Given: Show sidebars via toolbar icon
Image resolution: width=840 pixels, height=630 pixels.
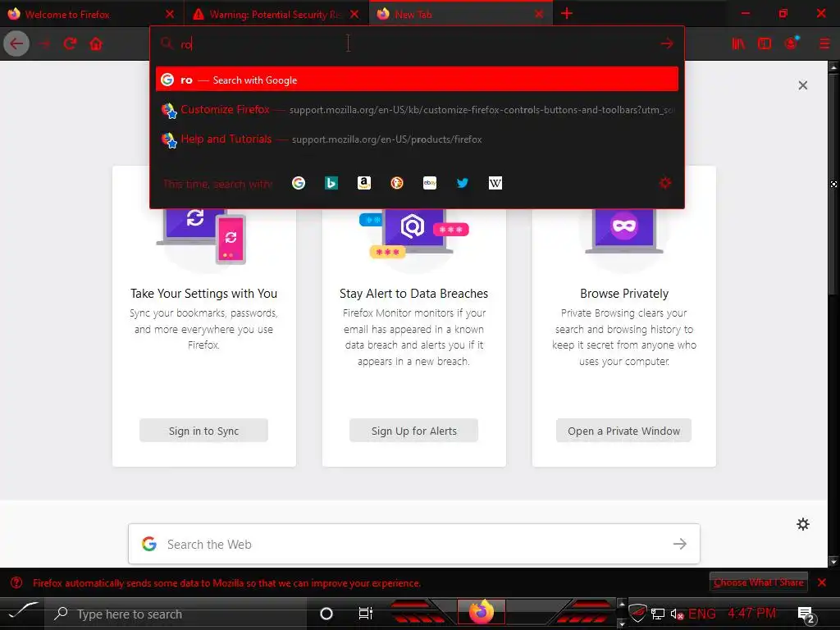Looking at the screenshot, I should pos(765,44).
